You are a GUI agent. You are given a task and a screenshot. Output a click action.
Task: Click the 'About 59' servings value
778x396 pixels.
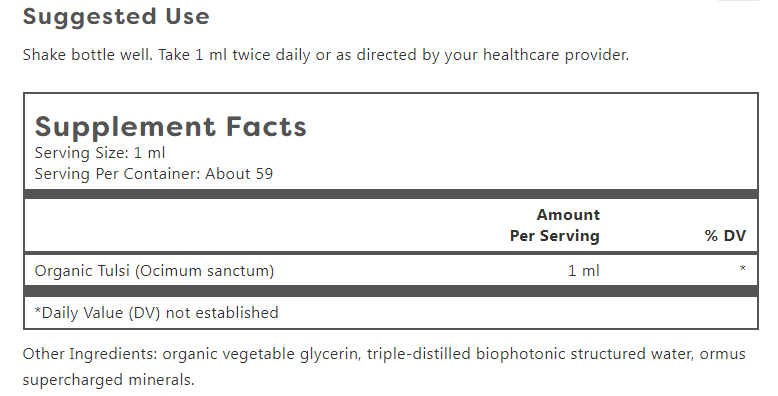(239, 174)
